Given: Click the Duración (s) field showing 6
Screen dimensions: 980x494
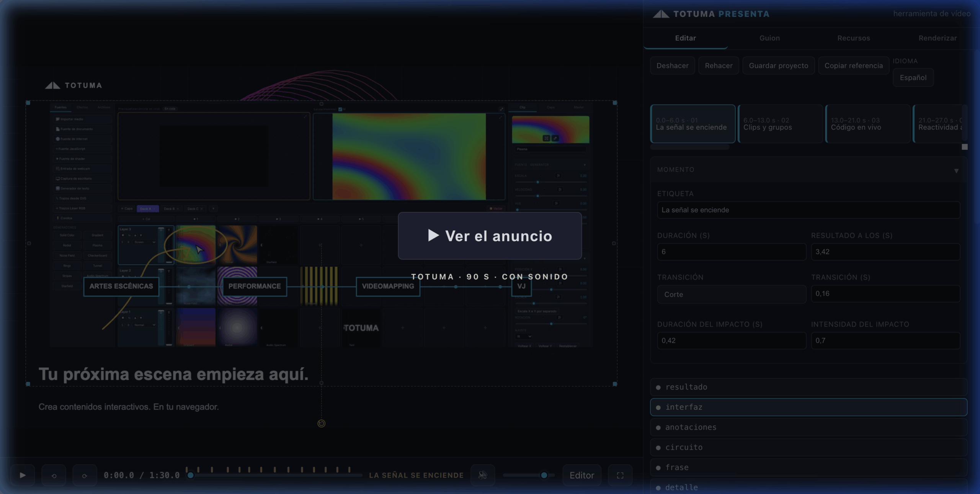Looking at the screenshot, I should pyautogui.click(x=732, y=252).
